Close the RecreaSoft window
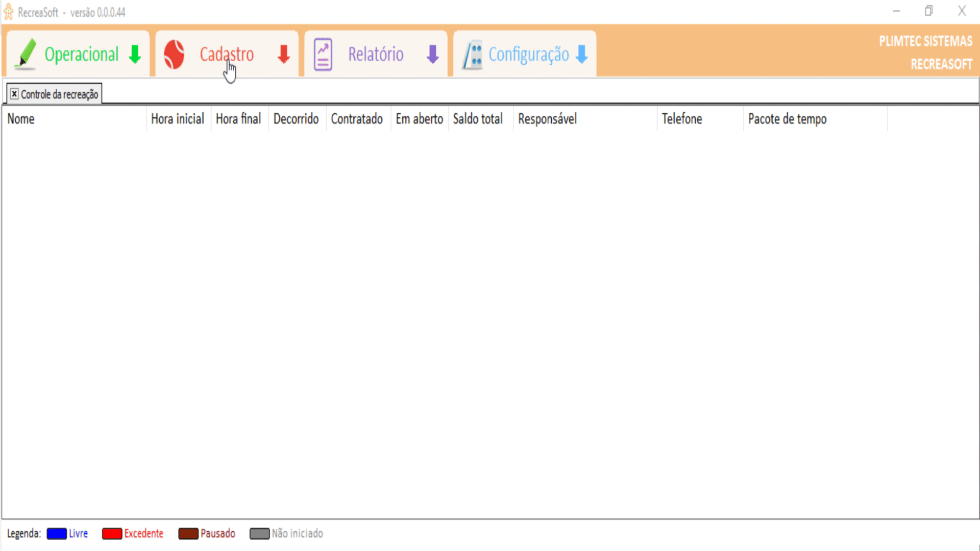 coord(962,11)
